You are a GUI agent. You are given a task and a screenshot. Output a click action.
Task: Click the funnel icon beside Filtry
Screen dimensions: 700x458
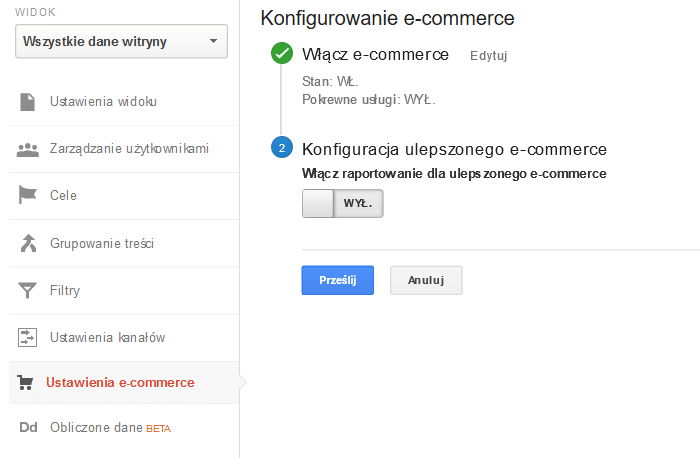tap(28, 291)
